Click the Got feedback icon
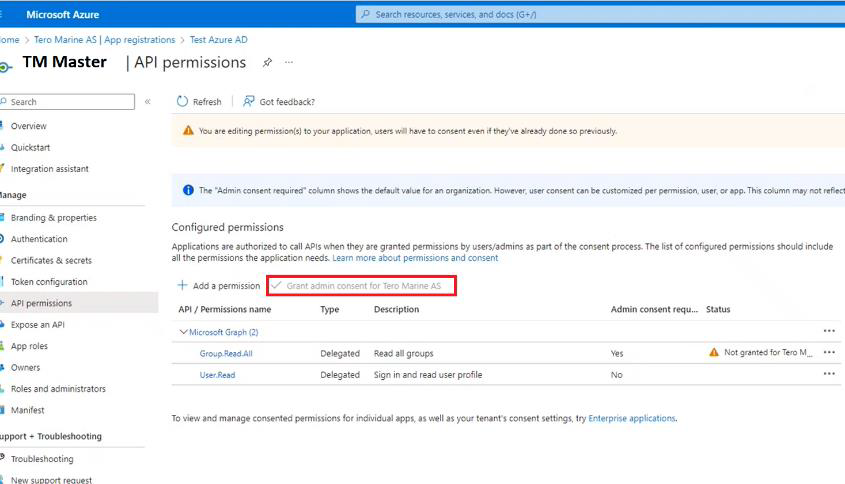Image resolution: width=845 pixels, height=484 pixels. point(249,102)
